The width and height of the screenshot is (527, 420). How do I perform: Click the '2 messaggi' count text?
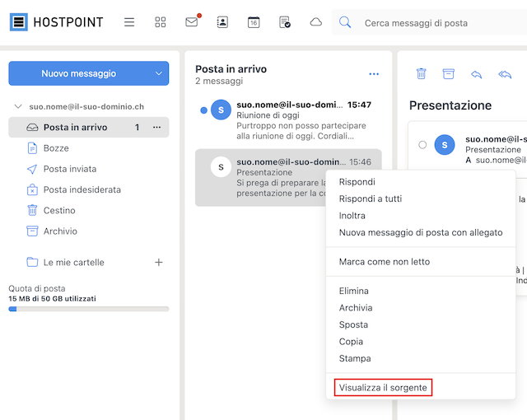(219, 81)
